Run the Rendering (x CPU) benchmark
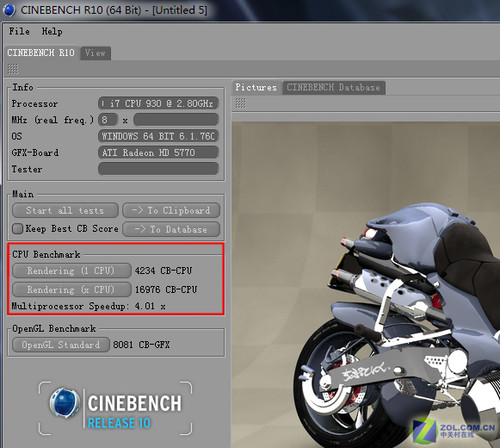 (72, 289)
